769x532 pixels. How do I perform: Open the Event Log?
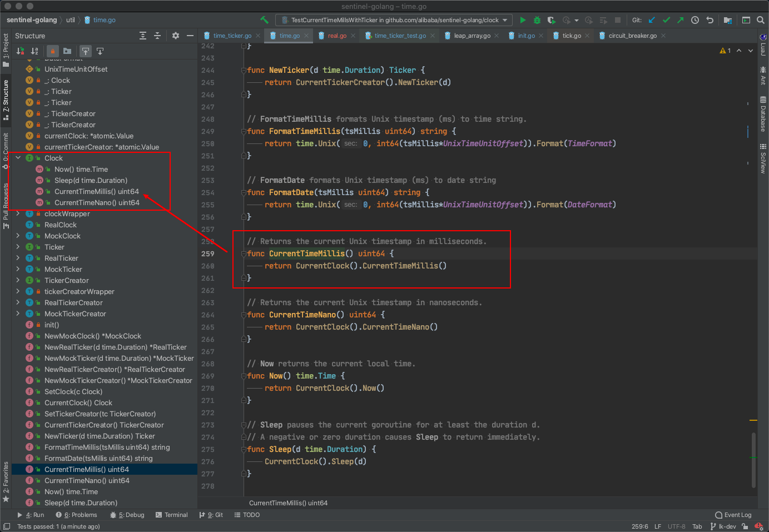(x=733, y=515)
